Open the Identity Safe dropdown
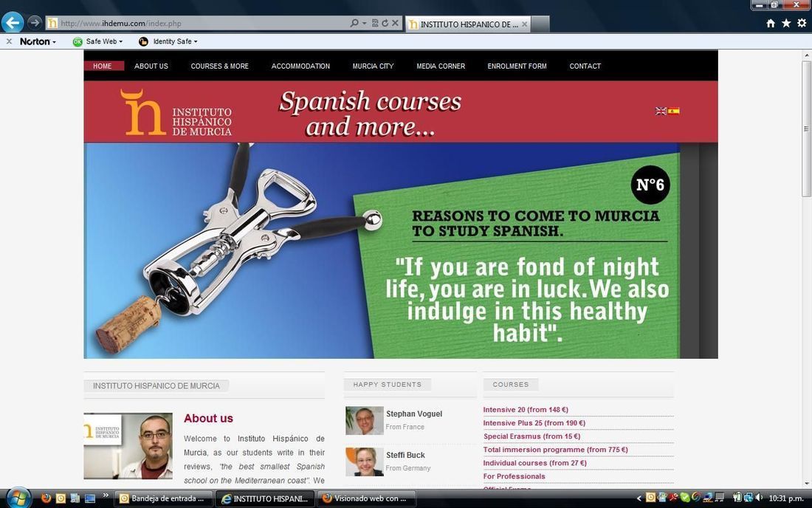 click(x=168, y=41)
